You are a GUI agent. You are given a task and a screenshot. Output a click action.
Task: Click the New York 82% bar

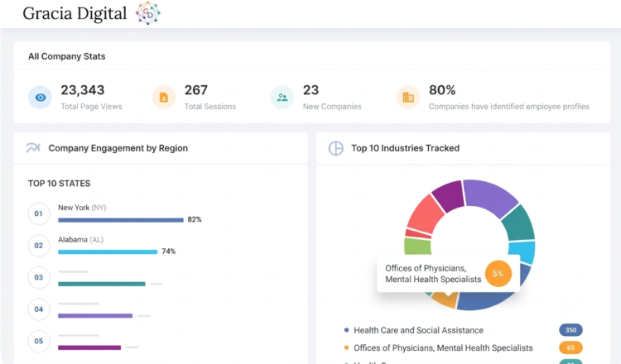click(121, 220)
